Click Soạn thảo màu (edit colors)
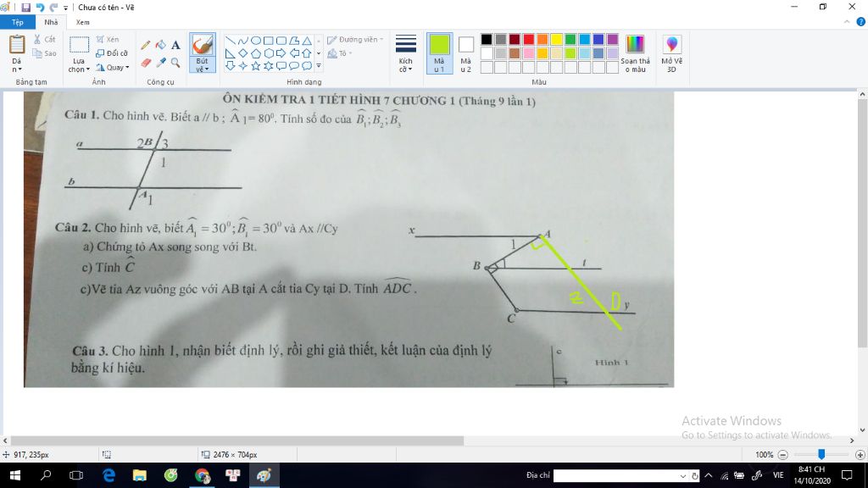This screenshot has height=488, width=868. [635, 53]
